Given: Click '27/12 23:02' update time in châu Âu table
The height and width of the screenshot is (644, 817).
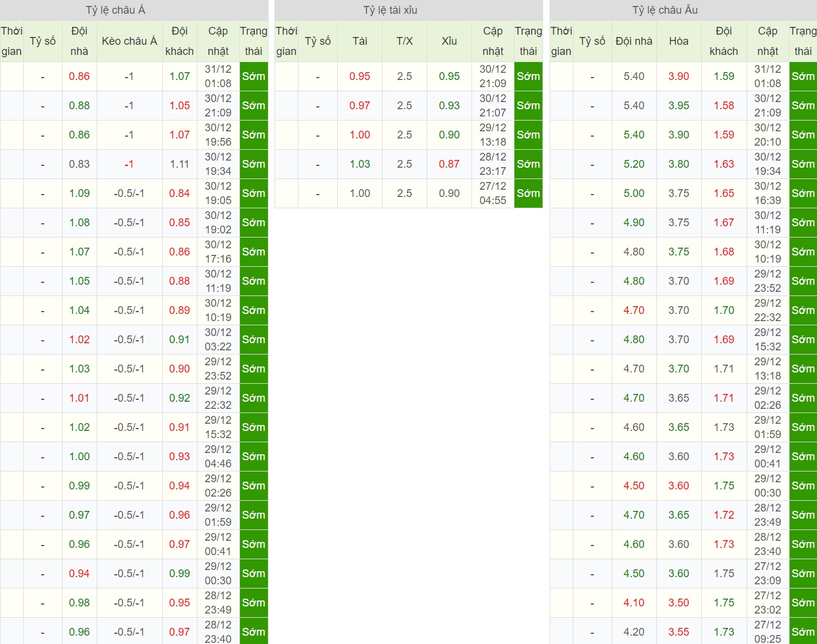Looking at the screenshot, I should click(x=767, y=603).
